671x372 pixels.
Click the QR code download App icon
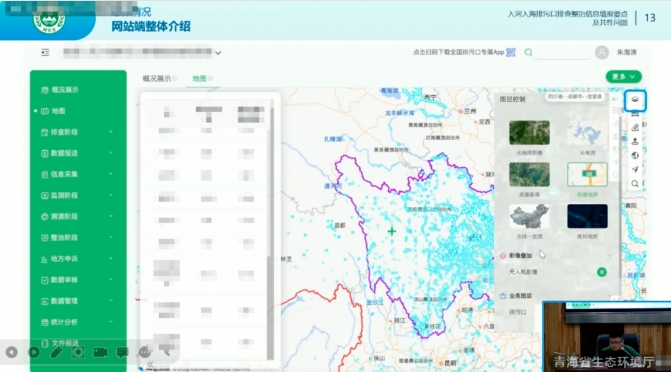pos(511,52)
